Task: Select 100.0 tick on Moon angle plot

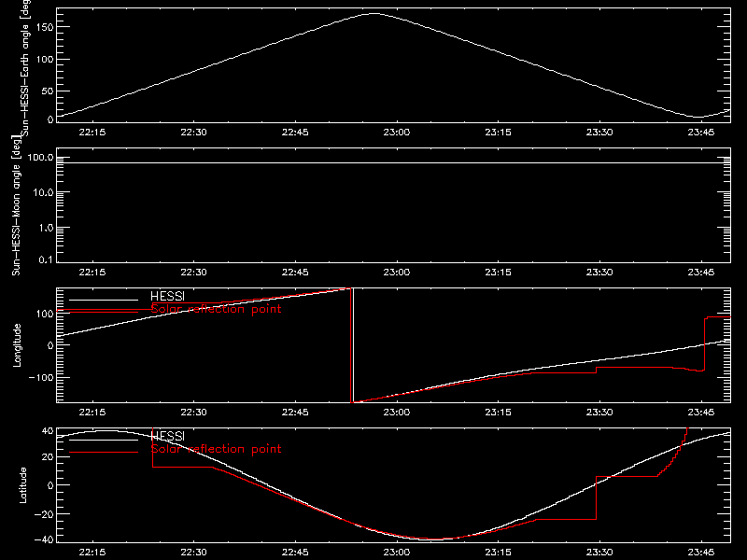Action: (x=41, y=158)
